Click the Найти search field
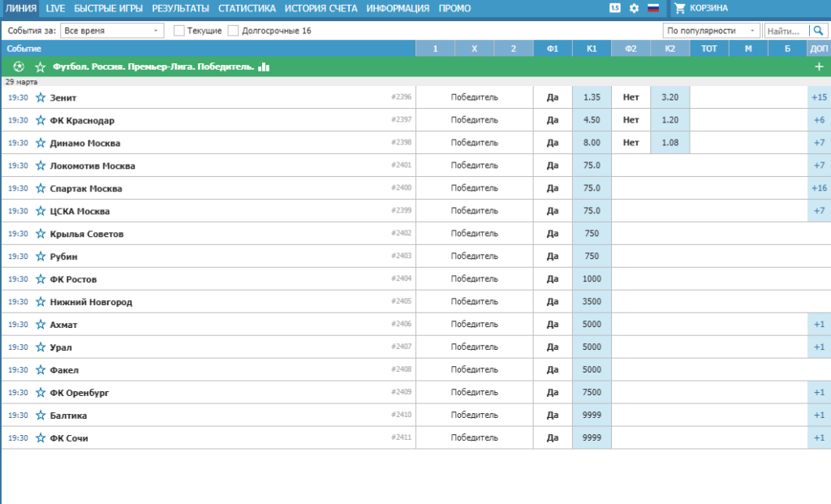Viewport: 831px width, 504px height. click(787, 31)
